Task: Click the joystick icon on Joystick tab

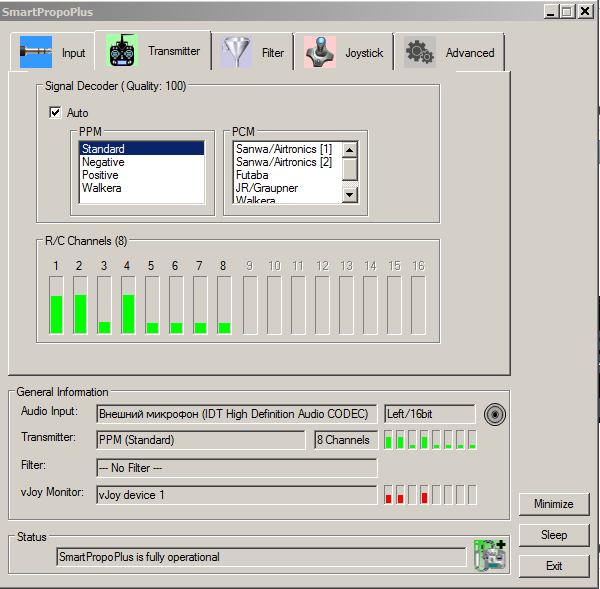Action: [x=321, y=53]
